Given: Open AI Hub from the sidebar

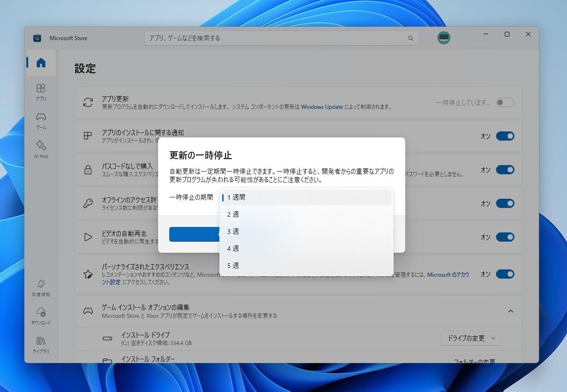Looking at the screenshot, I should [41, 148].
